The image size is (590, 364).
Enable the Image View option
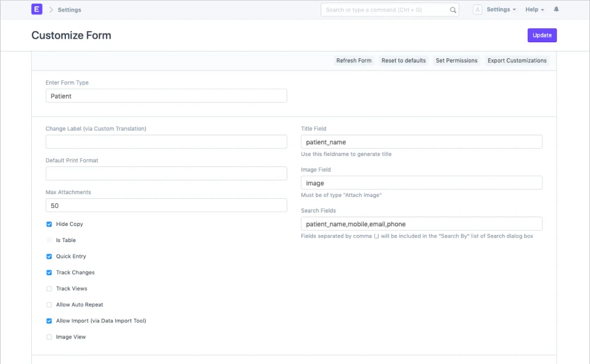[49, 337]
